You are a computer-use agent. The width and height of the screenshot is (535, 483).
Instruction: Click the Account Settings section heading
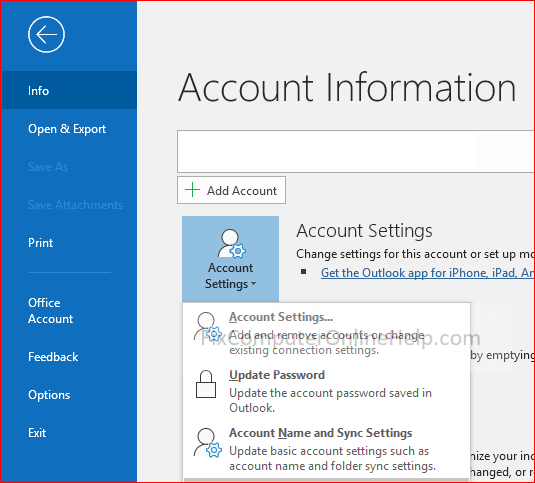tap(364, 230)
